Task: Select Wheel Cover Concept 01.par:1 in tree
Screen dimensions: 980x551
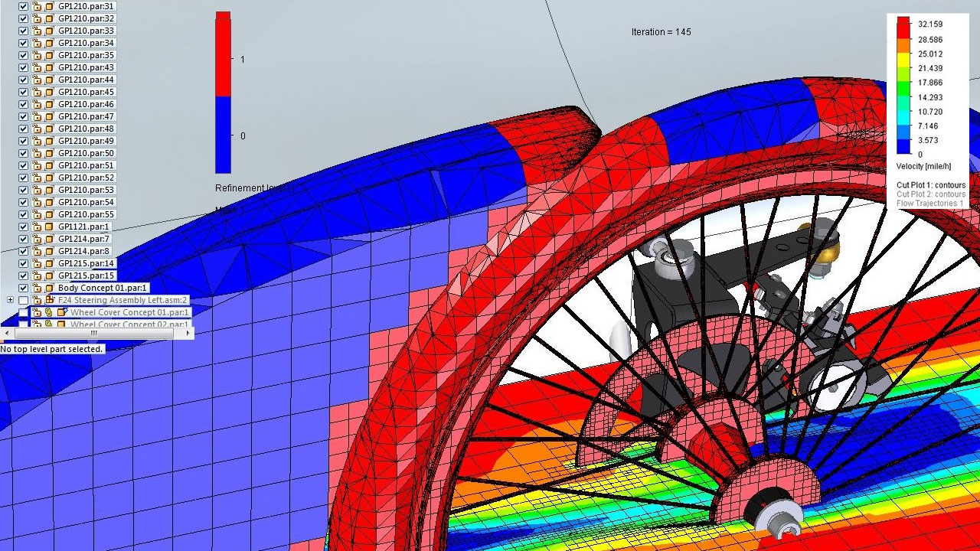Action: coord(129,312)
